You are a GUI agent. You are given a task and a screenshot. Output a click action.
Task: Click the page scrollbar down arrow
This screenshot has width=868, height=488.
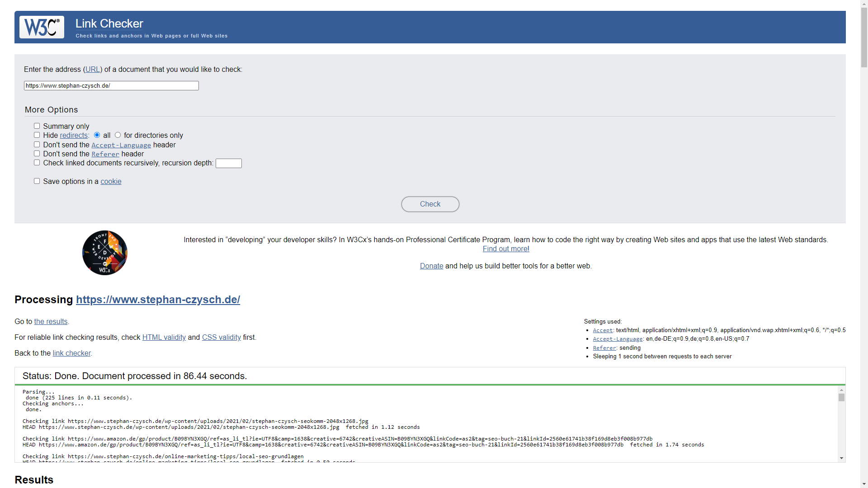pyautogui.click(x=864, y=484)
